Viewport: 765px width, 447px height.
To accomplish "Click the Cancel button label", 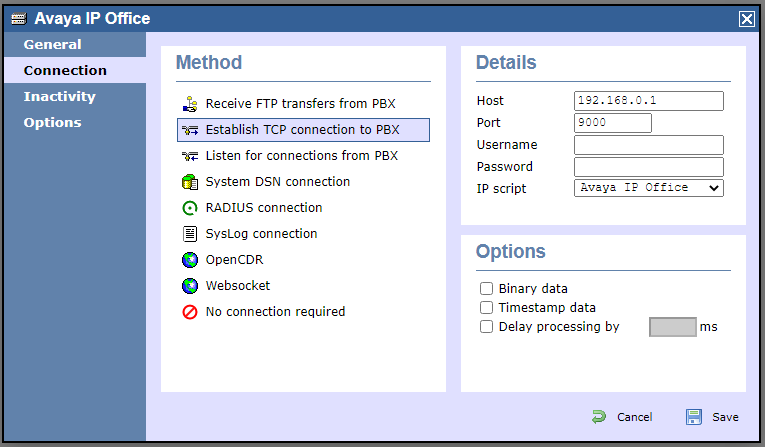I will [634, 417].
